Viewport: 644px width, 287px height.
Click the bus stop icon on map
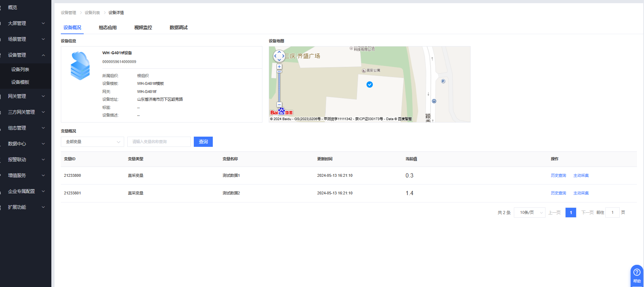(x=434, y=101)
